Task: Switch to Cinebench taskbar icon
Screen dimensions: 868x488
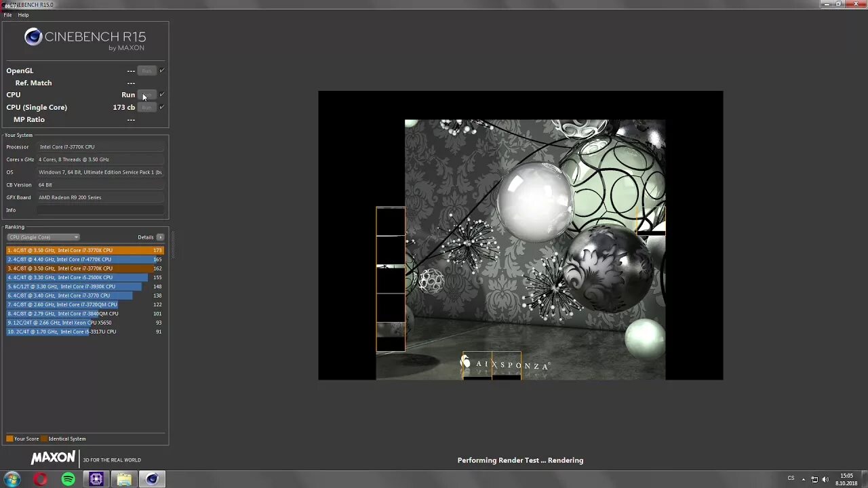Action: coord(152,479)
